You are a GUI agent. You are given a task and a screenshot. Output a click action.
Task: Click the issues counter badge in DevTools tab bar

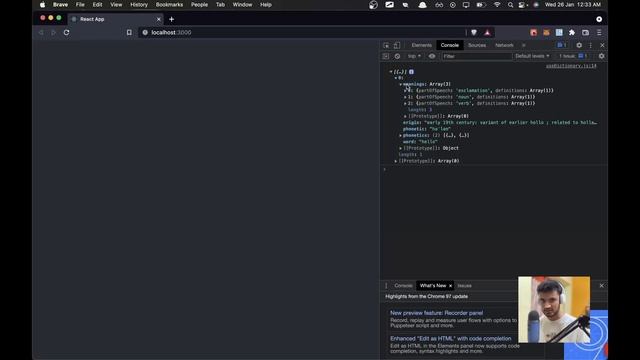562,45
